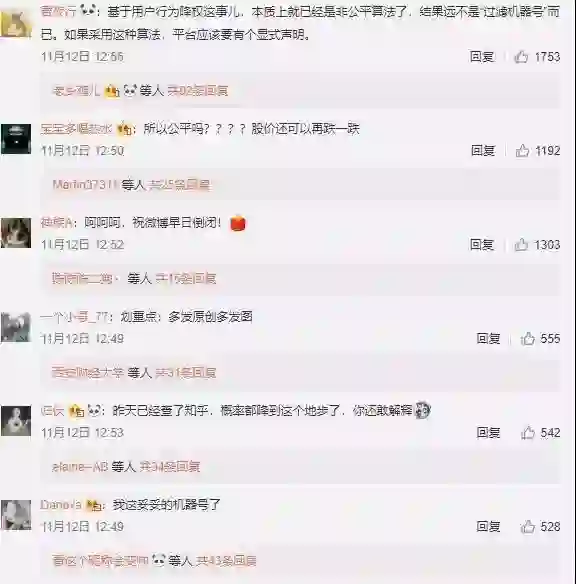Expand 34 replies from elaine user
The height and width of the screenshot is (584, 576).
pyautogui.click(x=170, y=466)
